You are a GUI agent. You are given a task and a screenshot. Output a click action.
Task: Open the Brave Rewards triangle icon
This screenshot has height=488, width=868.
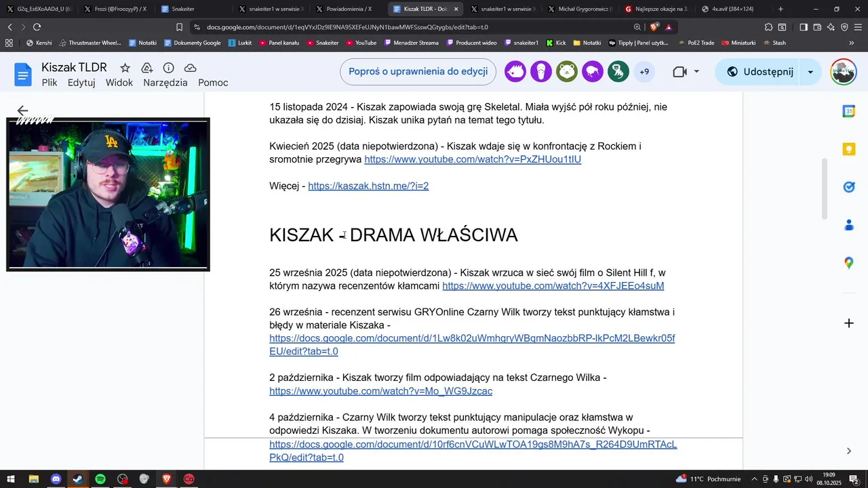click(669, 27)
